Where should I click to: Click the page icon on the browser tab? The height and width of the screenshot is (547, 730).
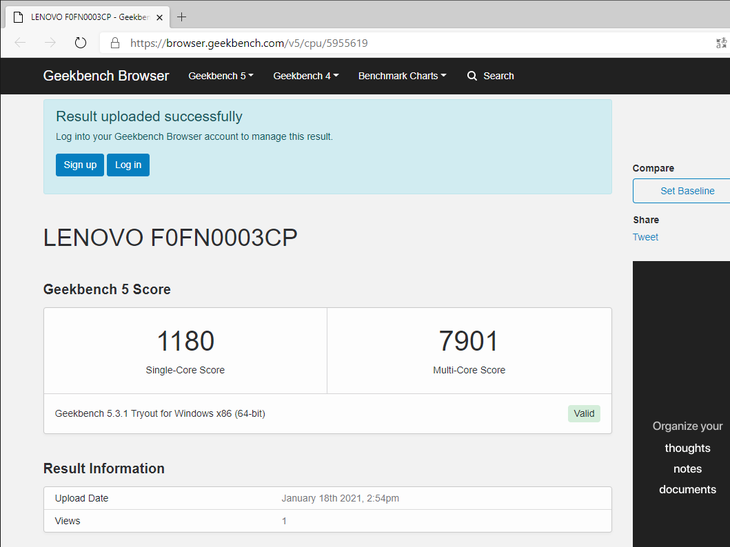pyautogui.click(x=18, y=18)
